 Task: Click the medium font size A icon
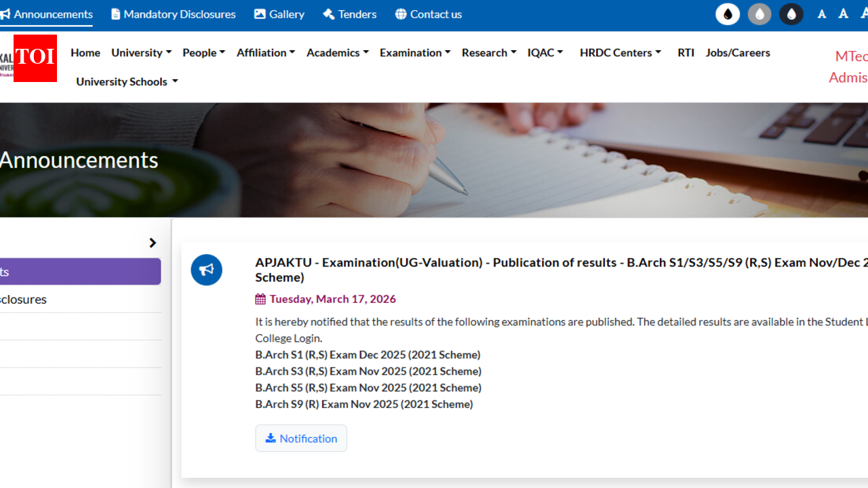pyautogui.click(x=843, y=14)
